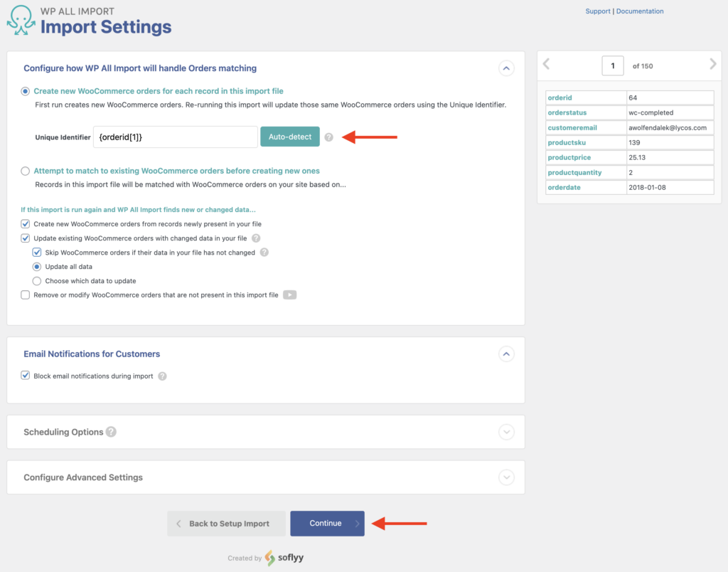This screenshot has height=572, width=728.
Task: Click the Soflyy logo at page bottom
Action: pyautogui.click(x=284, y=558)
